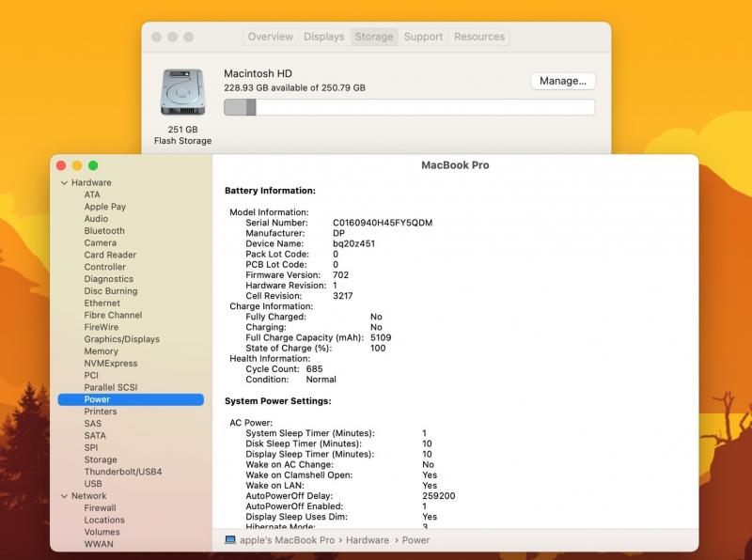Click serial number C0160940H45FY5QDM
The height and width of the screenshot is (560, 752).
tap(383, 223)
